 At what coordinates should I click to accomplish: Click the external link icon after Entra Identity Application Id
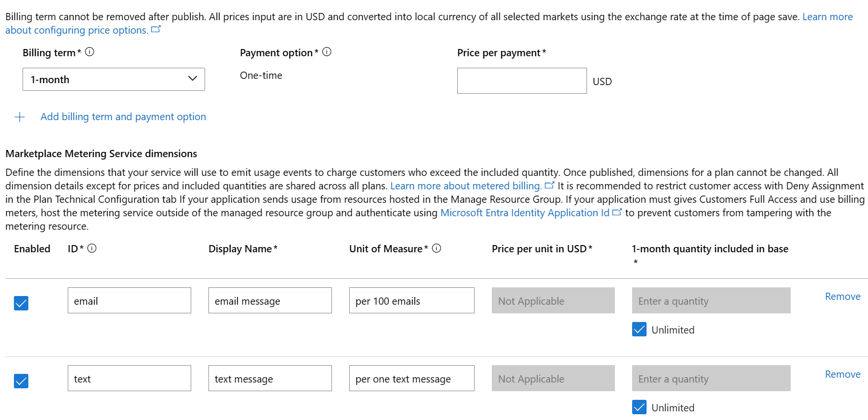coord(617,212)
